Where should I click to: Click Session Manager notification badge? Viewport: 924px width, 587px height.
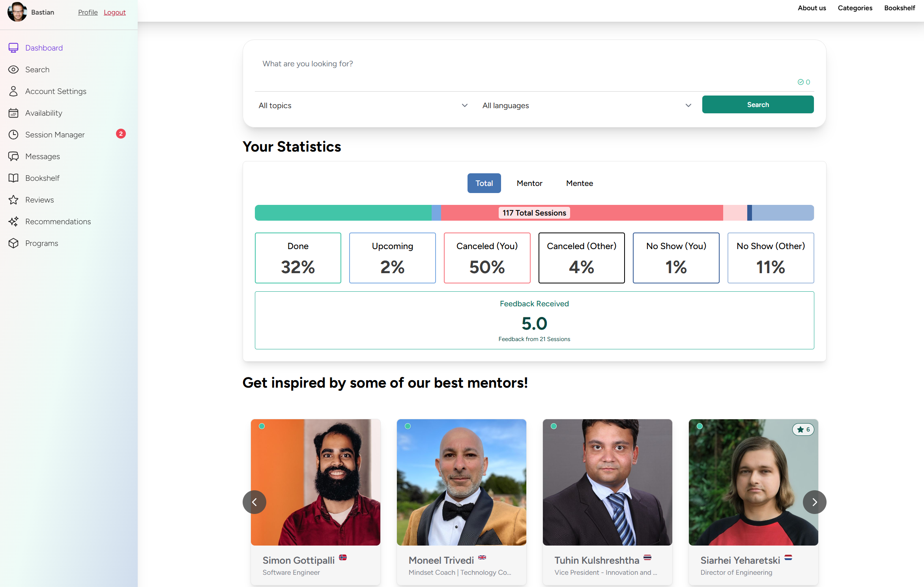click(121, 134)
